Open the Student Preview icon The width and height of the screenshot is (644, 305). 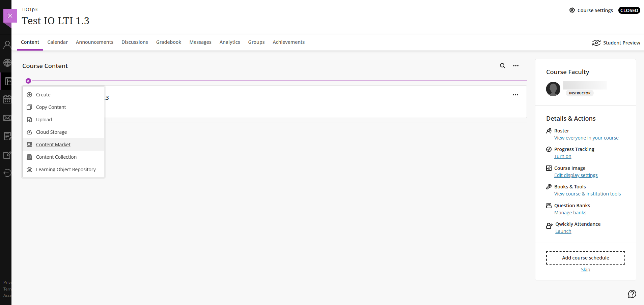(x=596, y=43)
